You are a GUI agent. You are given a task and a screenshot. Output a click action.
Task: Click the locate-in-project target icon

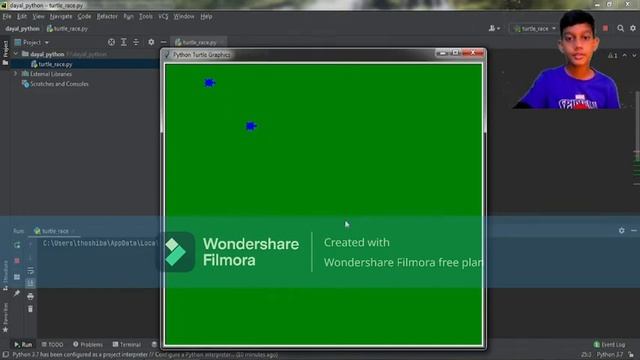pos(111,42)
